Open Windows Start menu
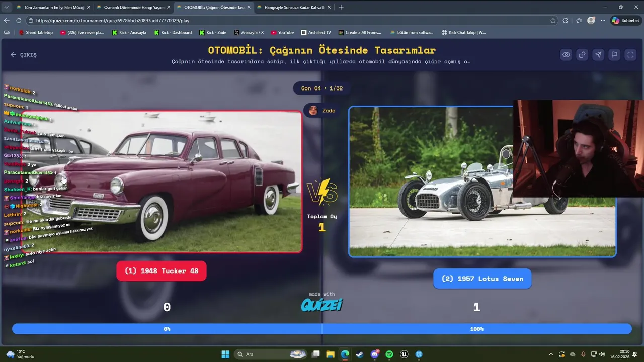This screenshot has height=362, width=644. pyautogui.click(x=225, y=354)
